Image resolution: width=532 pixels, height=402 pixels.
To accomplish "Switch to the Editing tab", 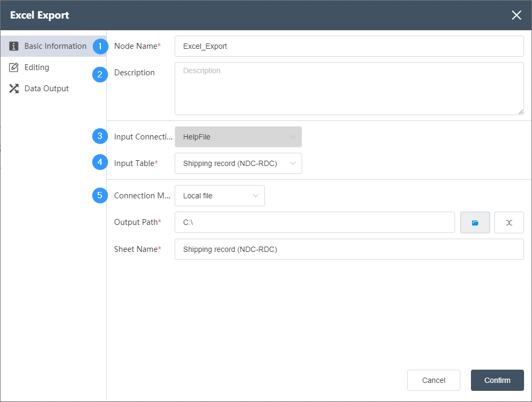I will point(53,67).
